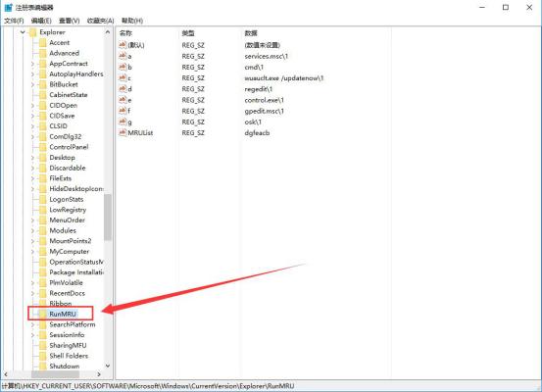
Task: Select the MRUList string value icon
Action: point(123,132)
